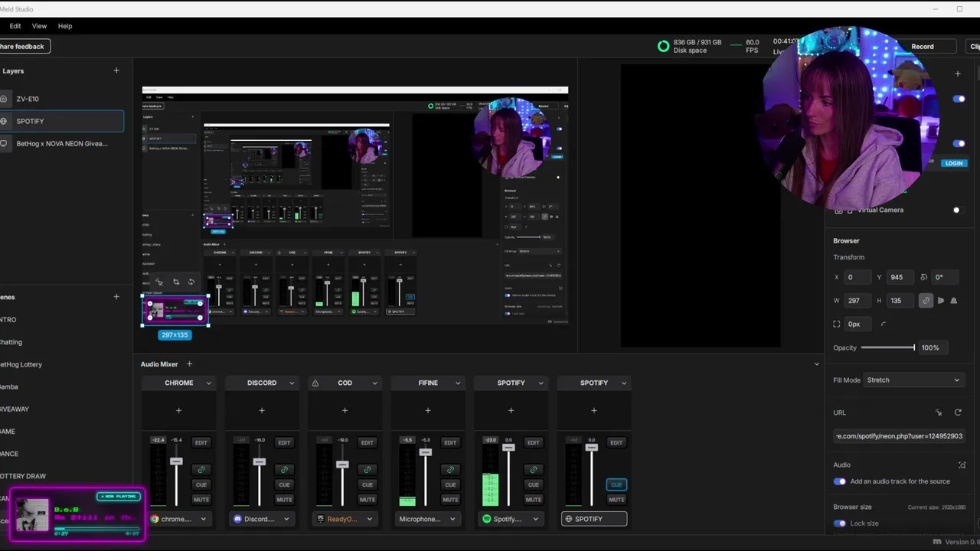The height and width of the screenshot is (551, 980).
Task: Click the camera icon of ZV-E10 layer
Action: [x=4, y=99]
